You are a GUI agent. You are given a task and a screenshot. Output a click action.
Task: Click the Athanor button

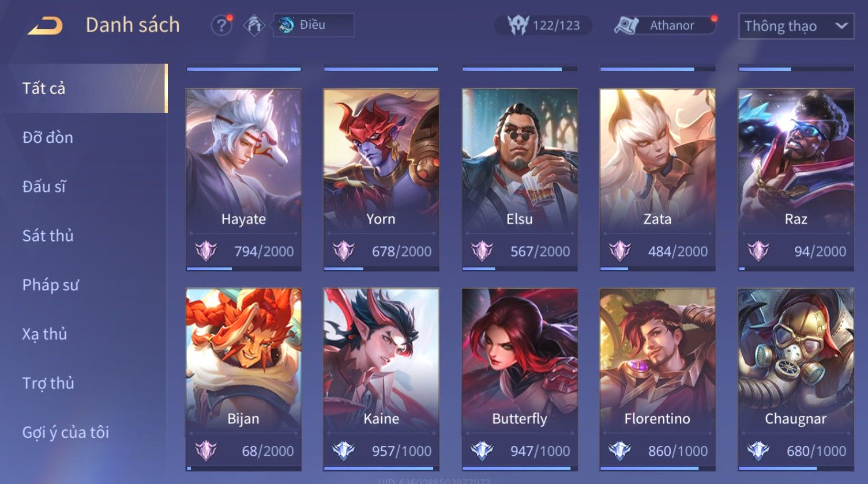(666, 25)
